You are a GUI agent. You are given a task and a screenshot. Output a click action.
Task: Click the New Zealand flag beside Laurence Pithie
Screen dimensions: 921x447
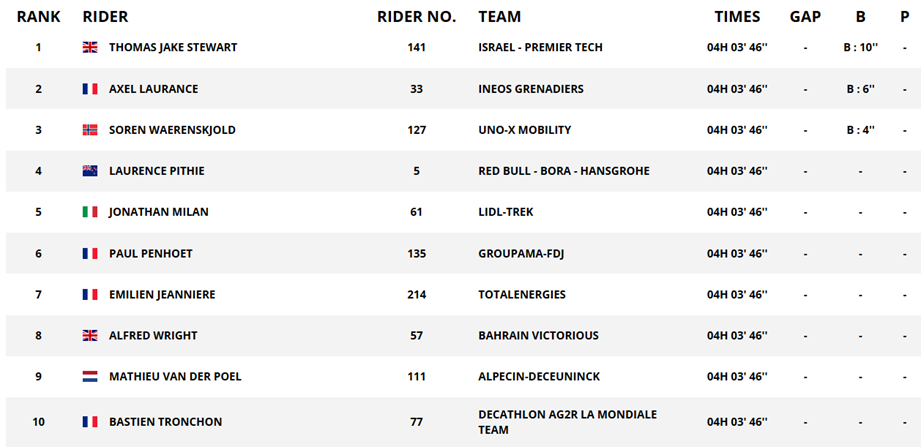pyautogui.click(x=90, y=171)
